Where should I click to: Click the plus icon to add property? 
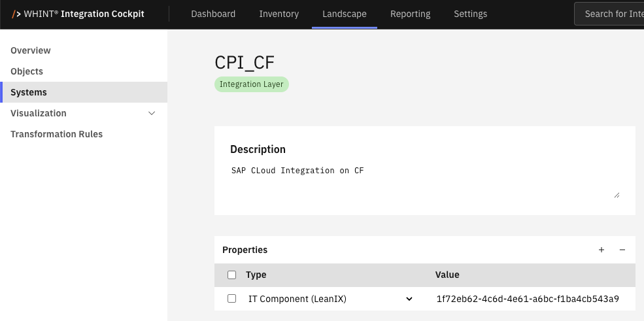(x=602, y=250)
